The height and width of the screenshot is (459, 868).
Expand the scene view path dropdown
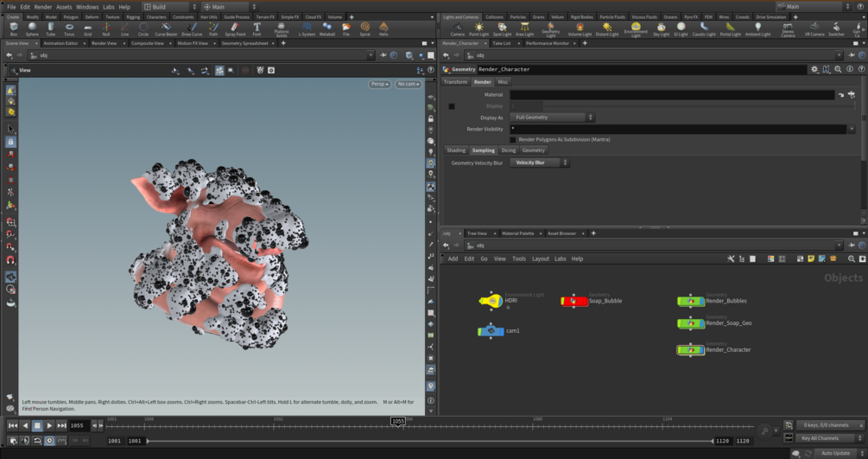coord(371,55)
